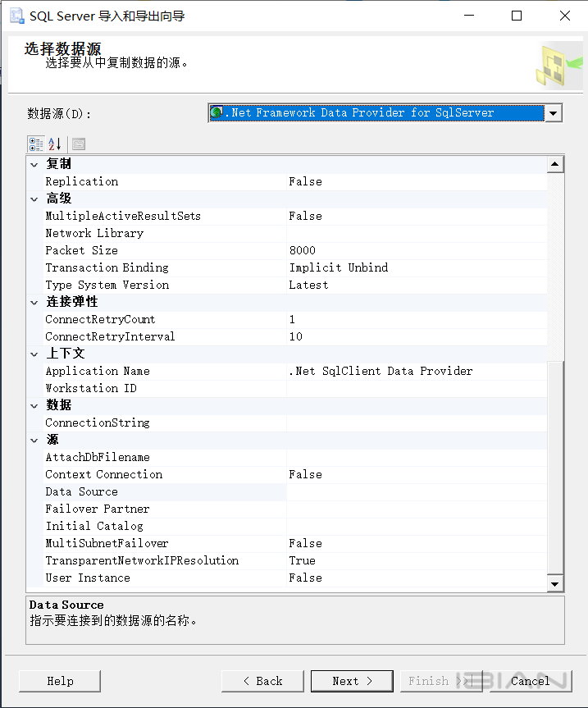This screenshot has width=588, height=708.
Task: Click the Context Connection False value
Action: [306, 474]
